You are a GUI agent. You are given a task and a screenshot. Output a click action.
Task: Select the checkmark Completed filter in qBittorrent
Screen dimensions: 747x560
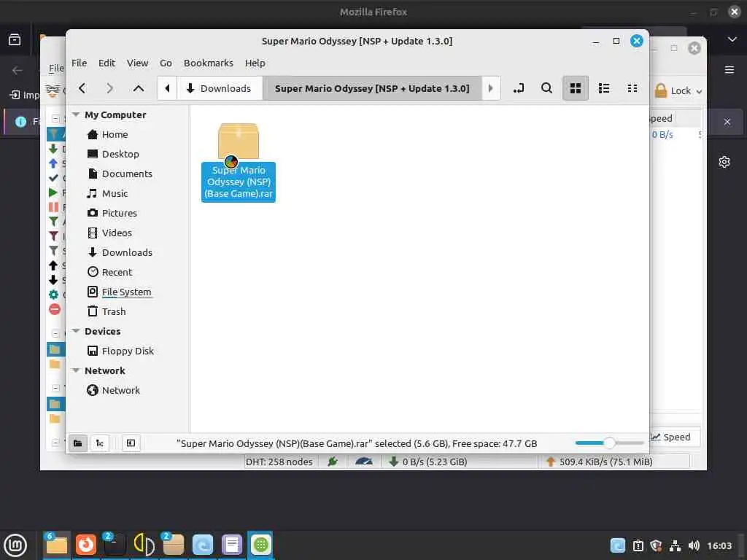pyautogui.click(x=53, y=178)
